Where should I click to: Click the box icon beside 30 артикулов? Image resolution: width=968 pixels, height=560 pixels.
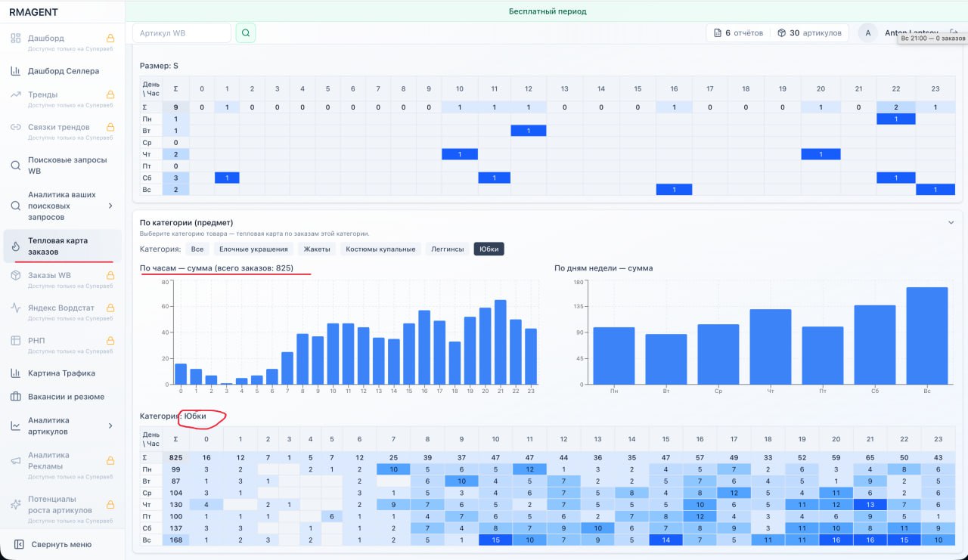[781, 33]
